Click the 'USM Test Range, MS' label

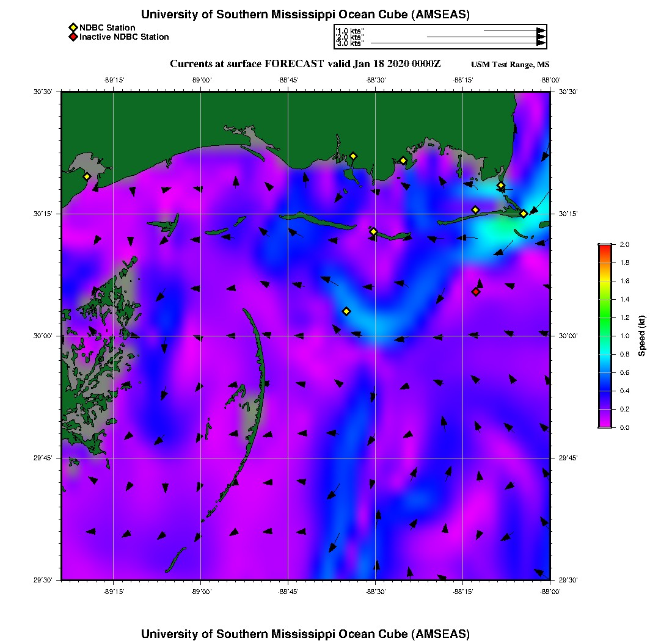click(x=510, y=65)
